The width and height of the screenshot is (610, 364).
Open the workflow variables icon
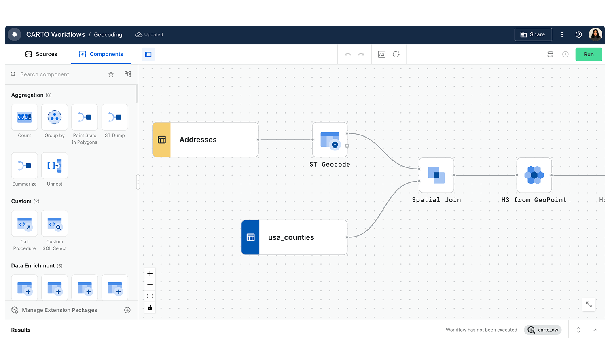550,54
